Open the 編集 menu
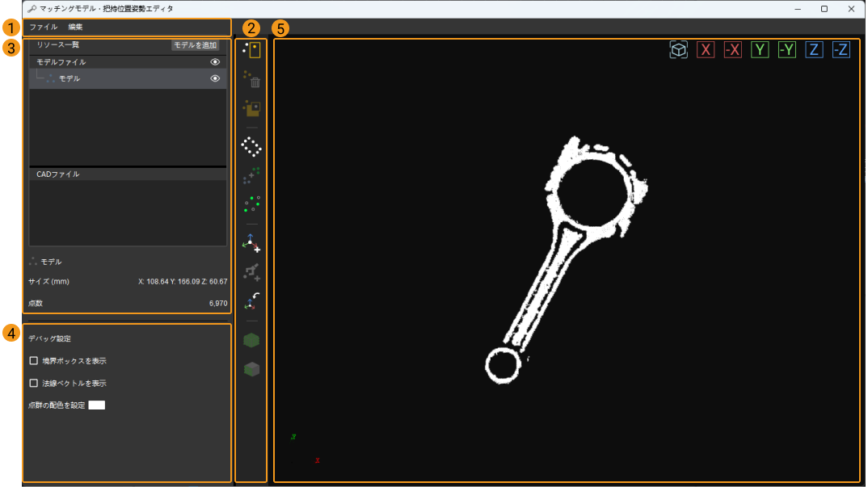This screenshot has width=868, height=487. (75, 27)
